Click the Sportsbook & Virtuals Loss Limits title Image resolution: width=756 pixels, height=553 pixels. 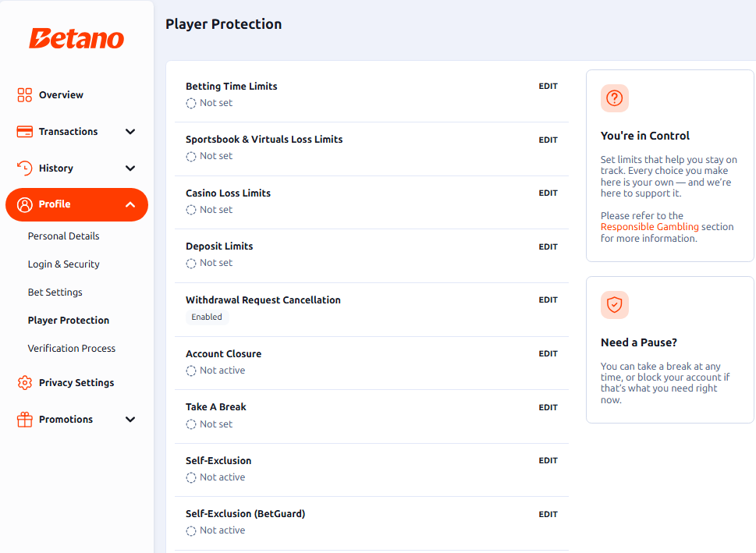264,140
